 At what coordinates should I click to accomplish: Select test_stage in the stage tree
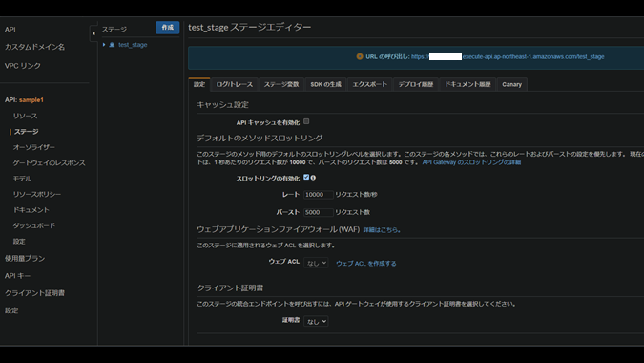pyautogui.click(x=133, y=44)
